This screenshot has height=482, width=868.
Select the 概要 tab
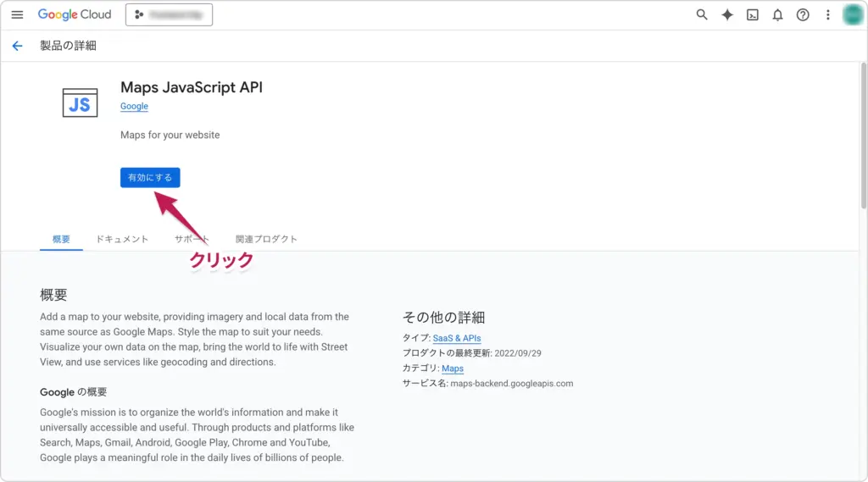(61, 239)
